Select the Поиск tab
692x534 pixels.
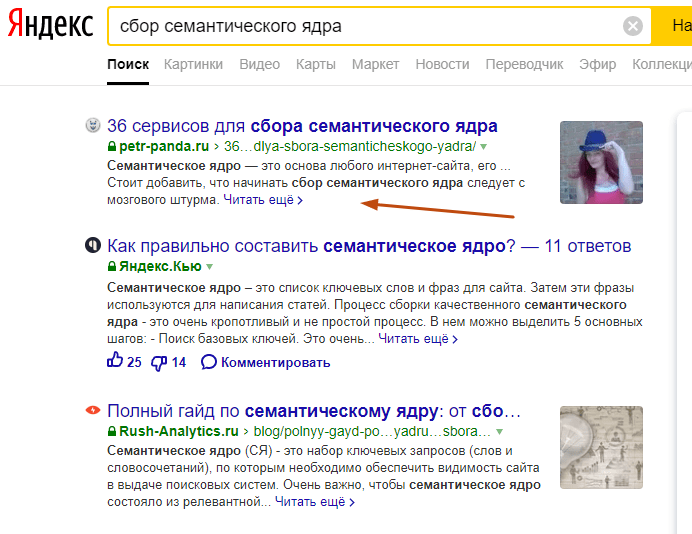(x=128, y=64)
